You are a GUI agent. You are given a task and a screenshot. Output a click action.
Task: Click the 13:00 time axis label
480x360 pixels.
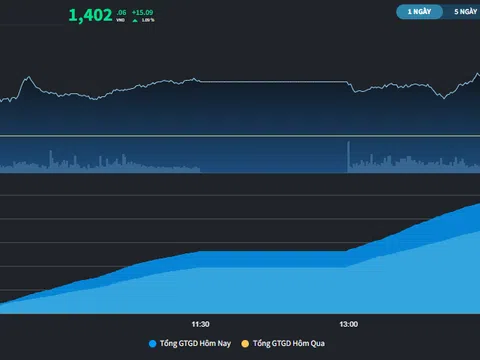click(349, 324)
